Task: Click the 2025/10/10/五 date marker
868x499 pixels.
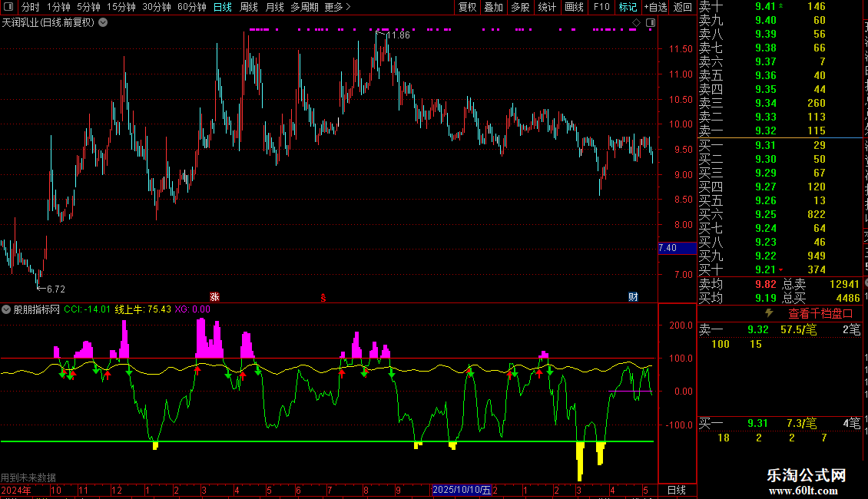Action: 461,490
